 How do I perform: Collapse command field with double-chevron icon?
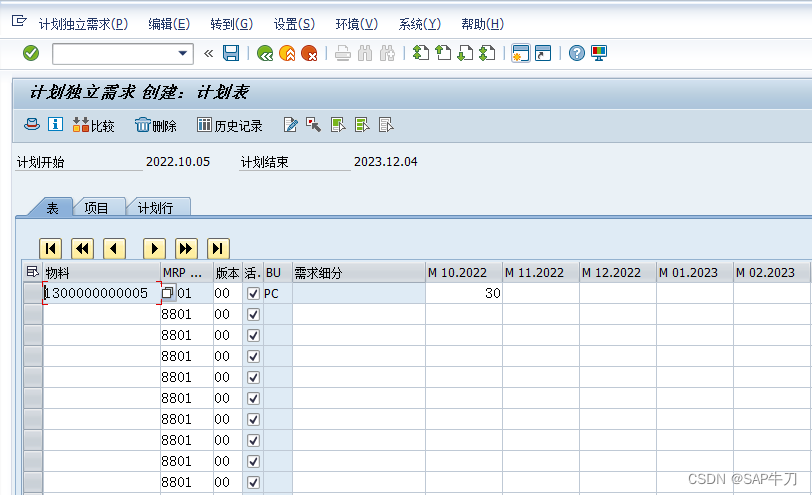click(x=209, y=53)
